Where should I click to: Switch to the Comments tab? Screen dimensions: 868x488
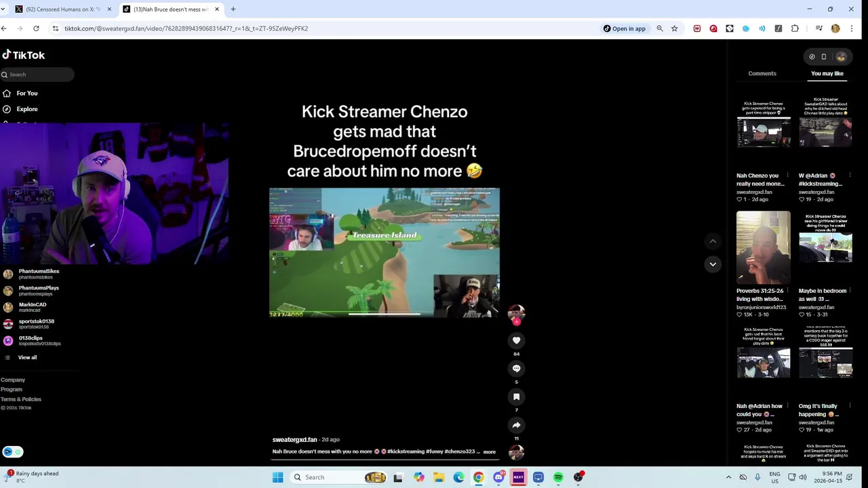point(762,73)
